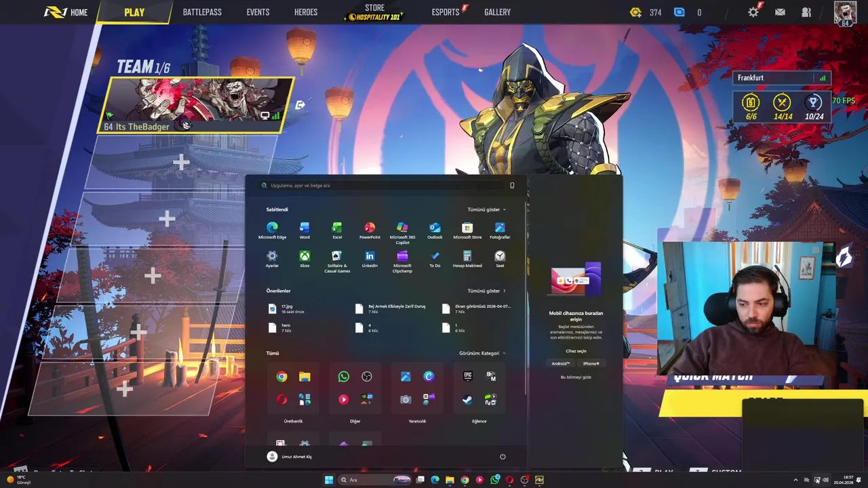868x488 pixels.
Task: Click the taskbar Ara search box
Action: point(376,480)
